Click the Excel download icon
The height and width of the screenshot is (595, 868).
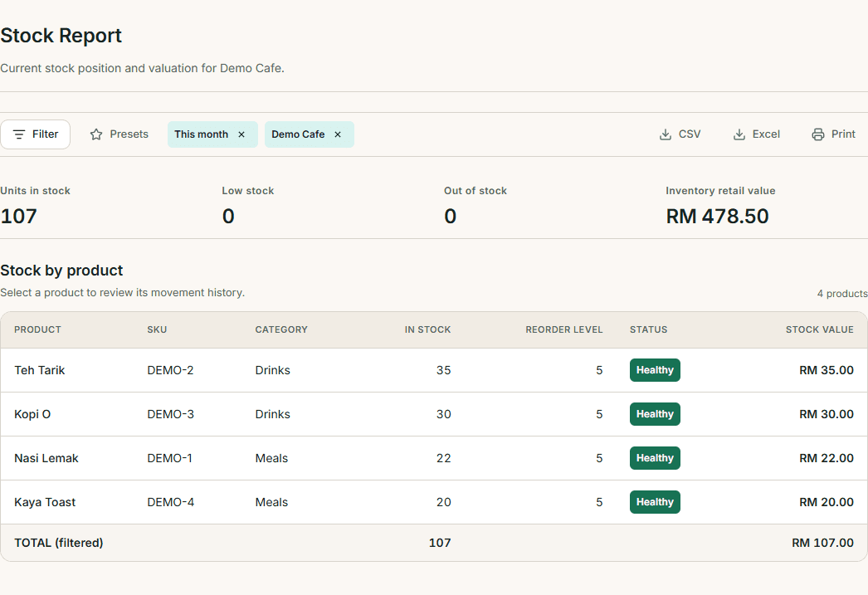(739, 134)
